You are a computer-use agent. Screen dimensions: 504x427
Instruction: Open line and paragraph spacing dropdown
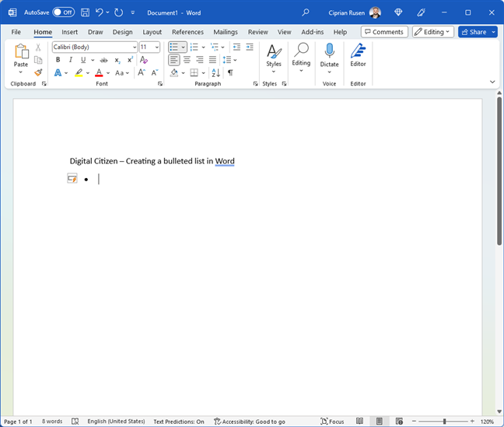pyautogui.click(x=229, y=60)
